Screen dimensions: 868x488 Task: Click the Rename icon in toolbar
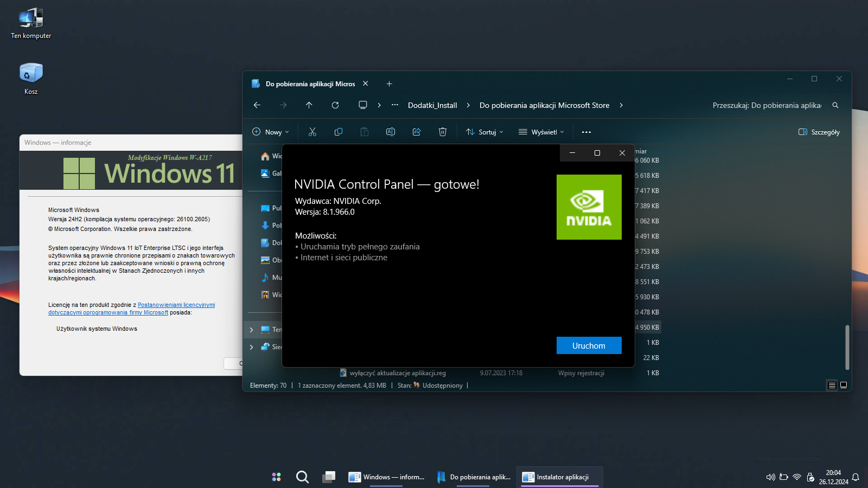(391, 132)
